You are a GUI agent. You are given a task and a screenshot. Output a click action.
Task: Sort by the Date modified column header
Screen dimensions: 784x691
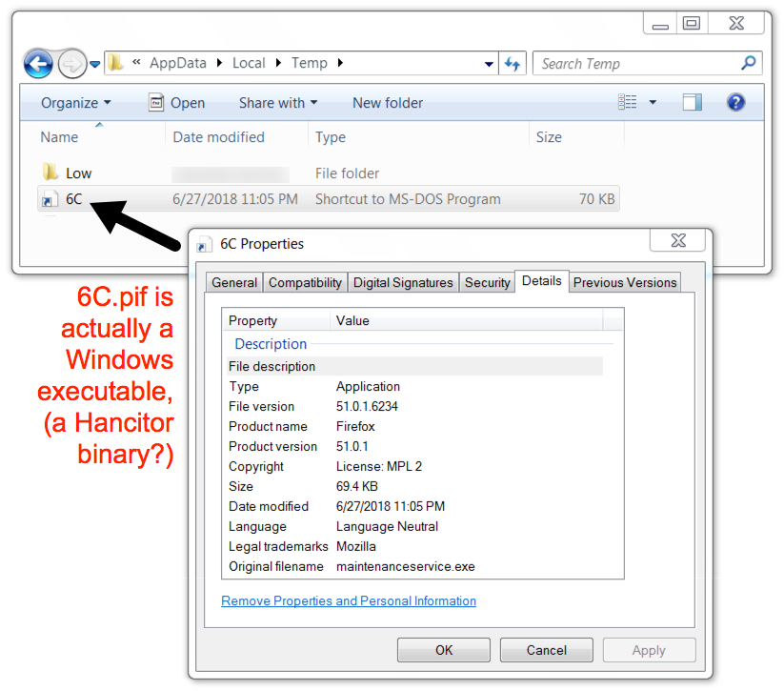pyautogui.click(x=218, y=137)
